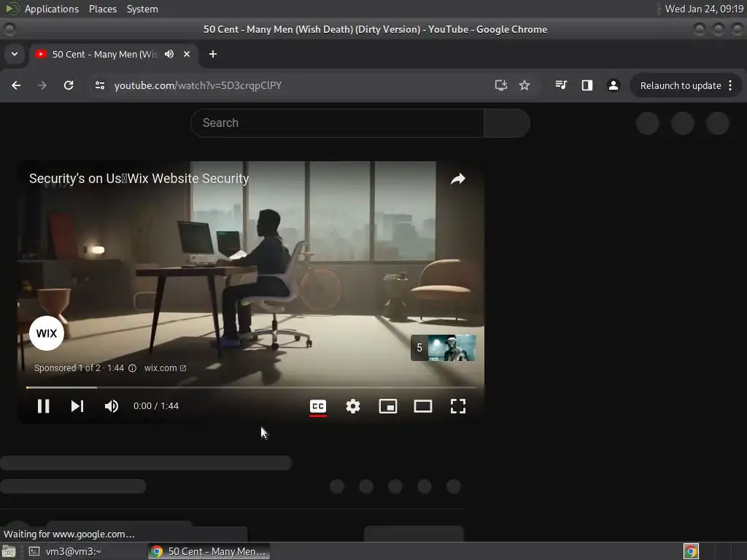Screen dimensions: 747x560
Task: Mute the tab audio speaker icon
Action: (x=169, y=54)
